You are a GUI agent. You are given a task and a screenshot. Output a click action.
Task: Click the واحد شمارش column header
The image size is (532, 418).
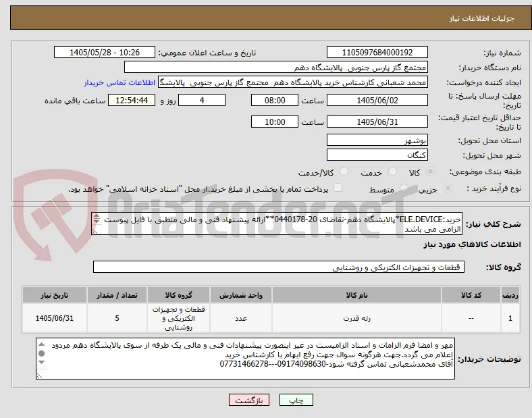pyautogui.click(x=241, y=295)
